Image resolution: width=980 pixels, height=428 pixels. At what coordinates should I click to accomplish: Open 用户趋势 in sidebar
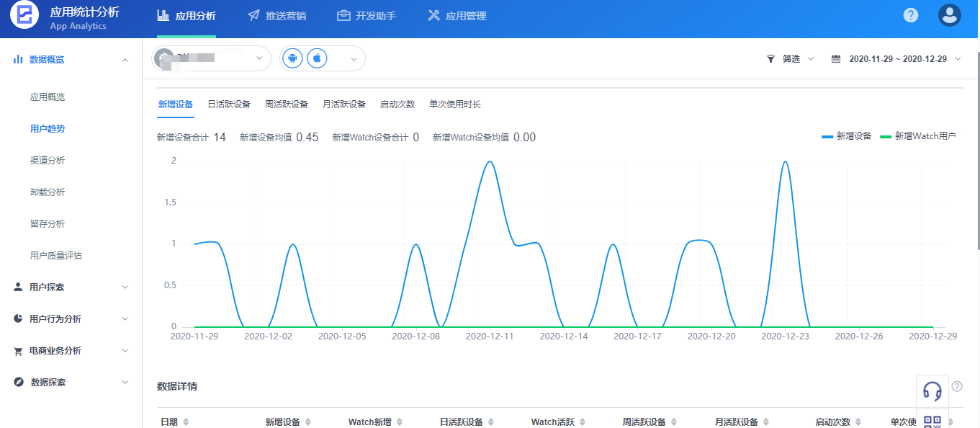[48, 128]
